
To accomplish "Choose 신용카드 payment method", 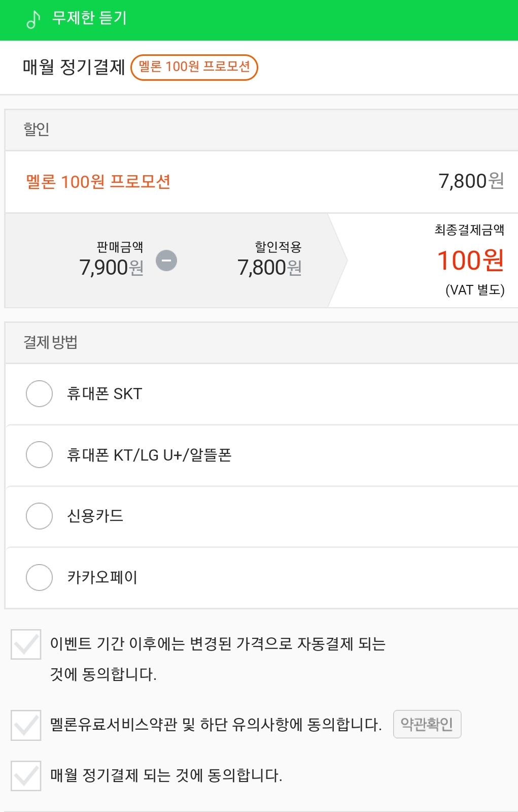I will pos(40,516).
